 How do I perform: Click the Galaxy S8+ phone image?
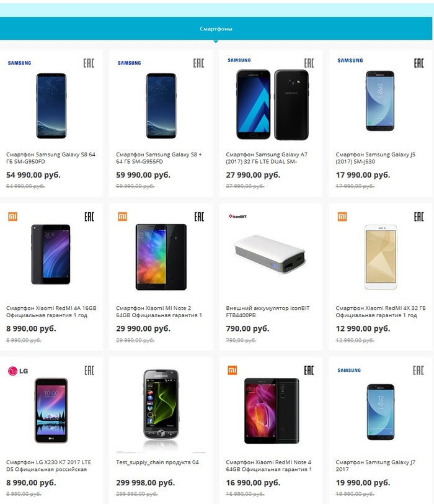pyautogui.click(x=161, y=106)
